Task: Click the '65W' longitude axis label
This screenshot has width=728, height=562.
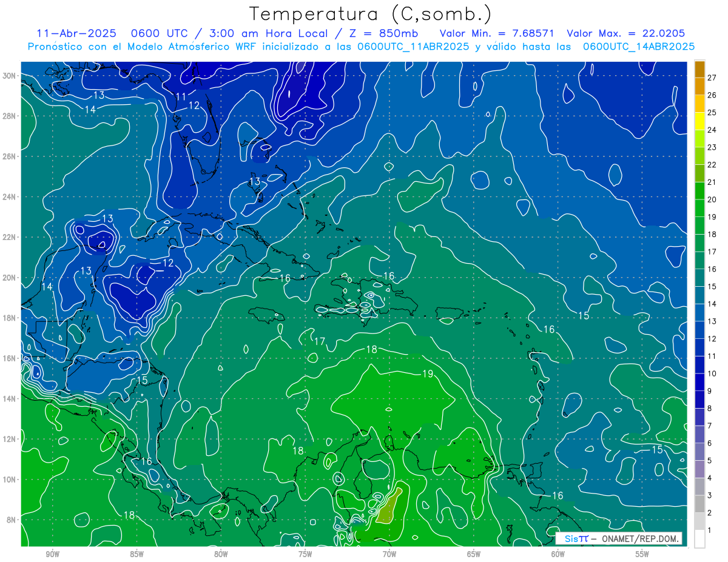Action: (474, 554)
